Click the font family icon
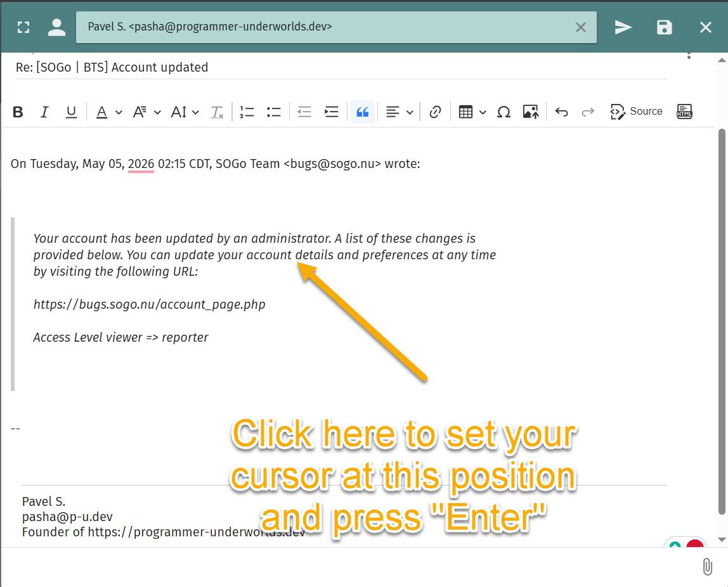 [140, 112]
